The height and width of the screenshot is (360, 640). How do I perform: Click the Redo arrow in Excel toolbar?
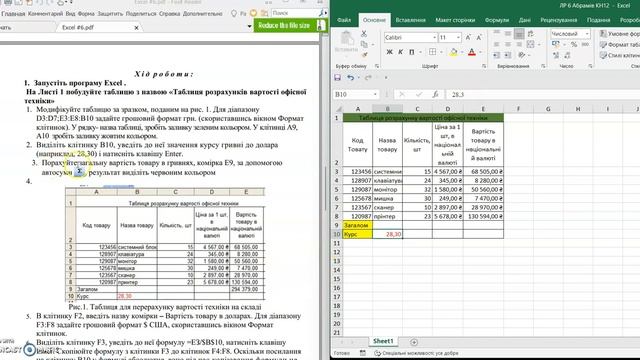click(x=368, y=78)
